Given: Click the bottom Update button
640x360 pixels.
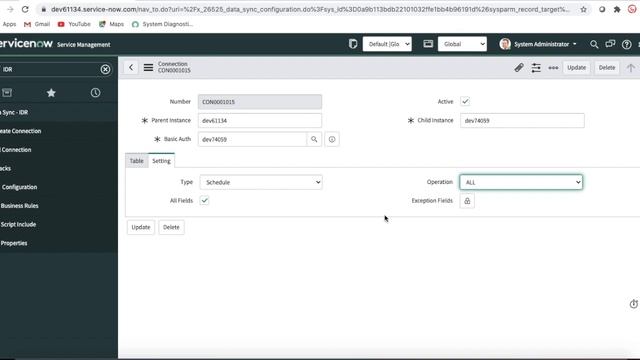Looking at the screenshot, I should (141, 227).
